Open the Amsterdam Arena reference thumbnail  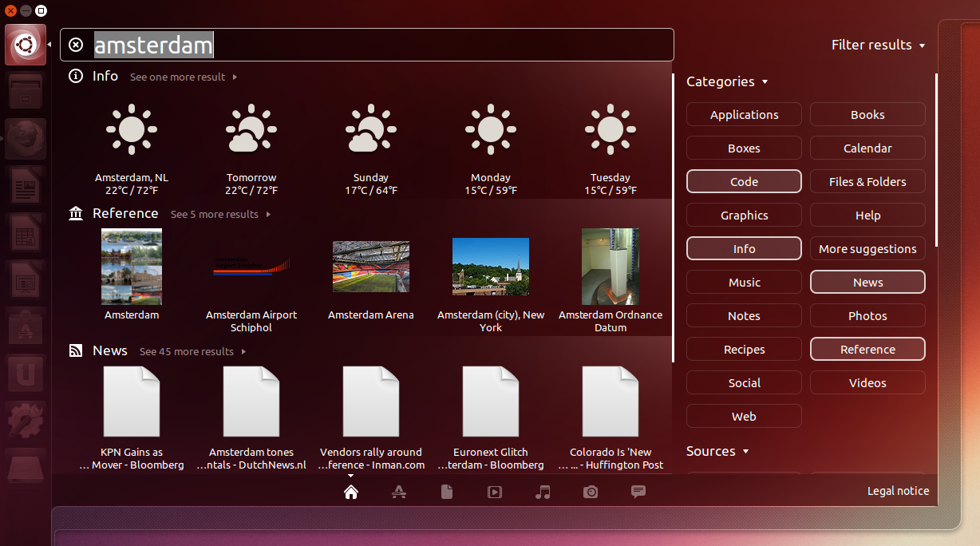tap(370, 267)
